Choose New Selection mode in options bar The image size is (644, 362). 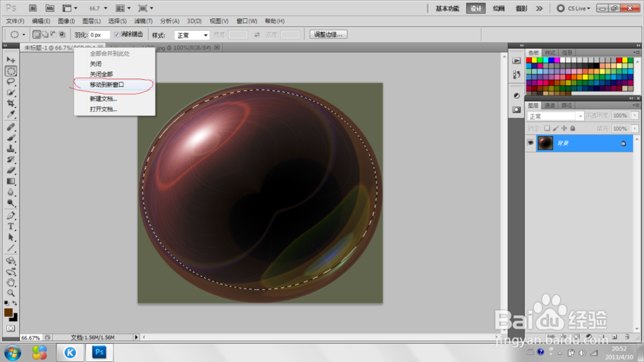37,35
